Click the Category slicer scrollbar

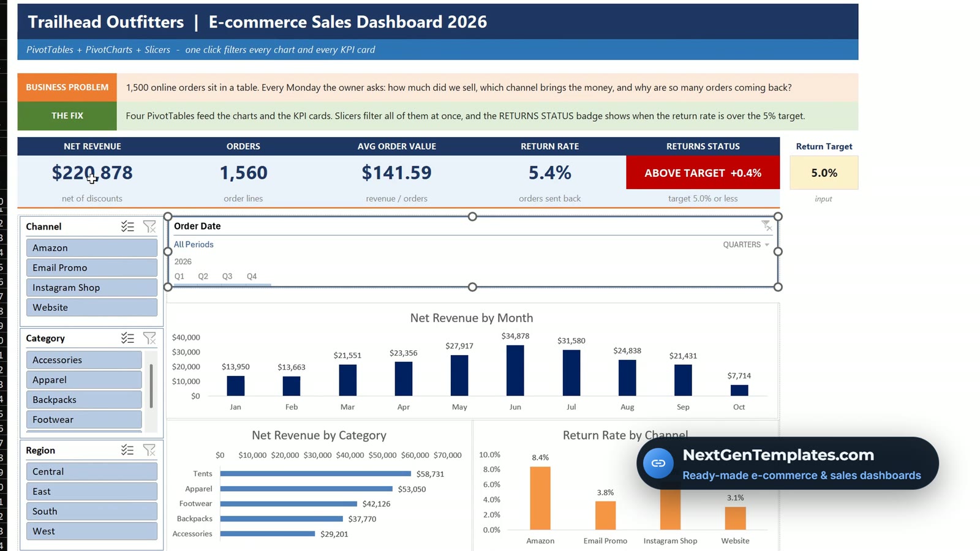[151, 386]
